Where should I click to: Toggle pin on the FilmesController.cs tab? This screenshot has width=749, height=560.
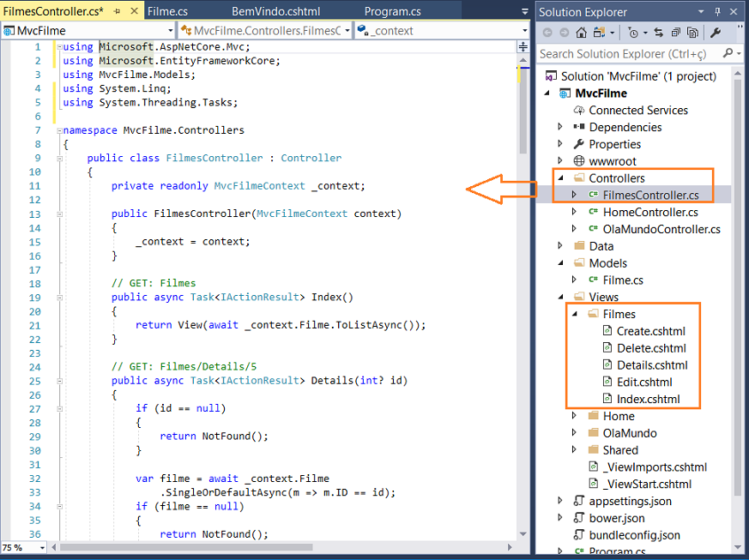[x=118, y=12]
